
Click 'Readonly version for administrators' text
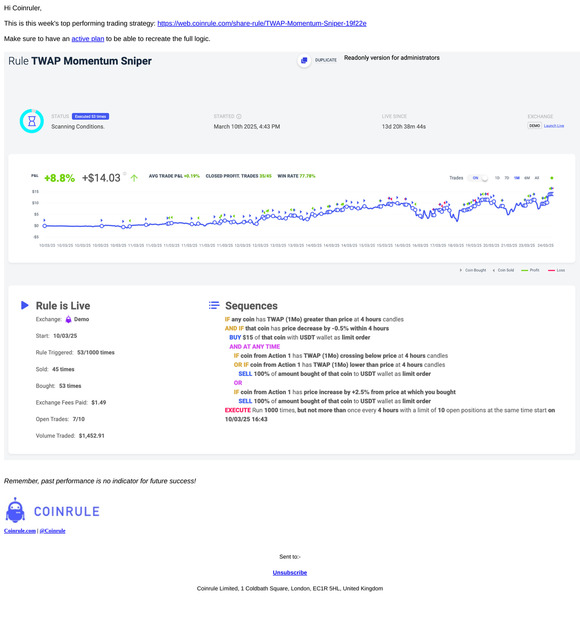pyautogui.click(x=392, y=58)
